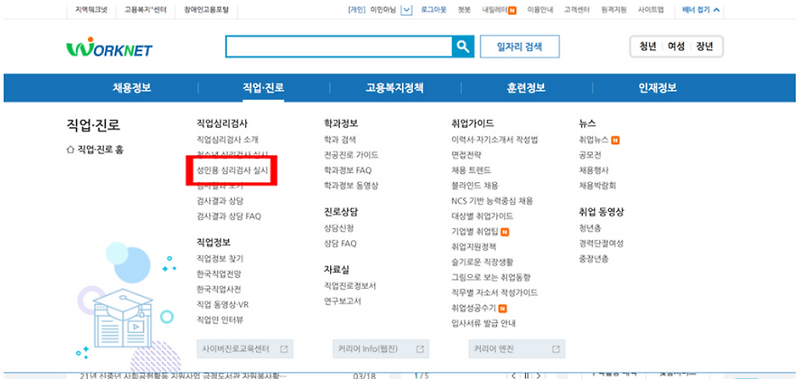Open 상담신청 link
Image resolution: width=800 pixels, height=379 pixels.
339,228
